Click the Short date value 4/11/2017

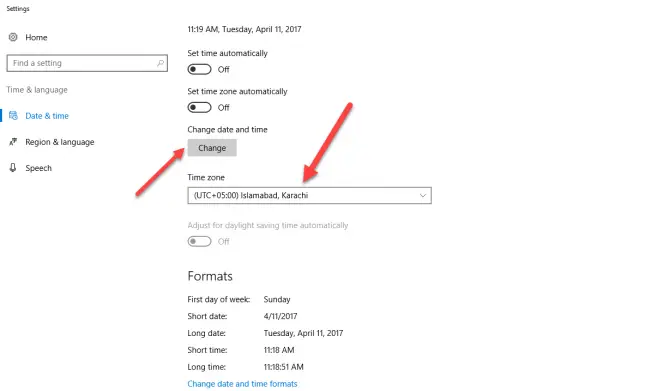coord(280,316)
